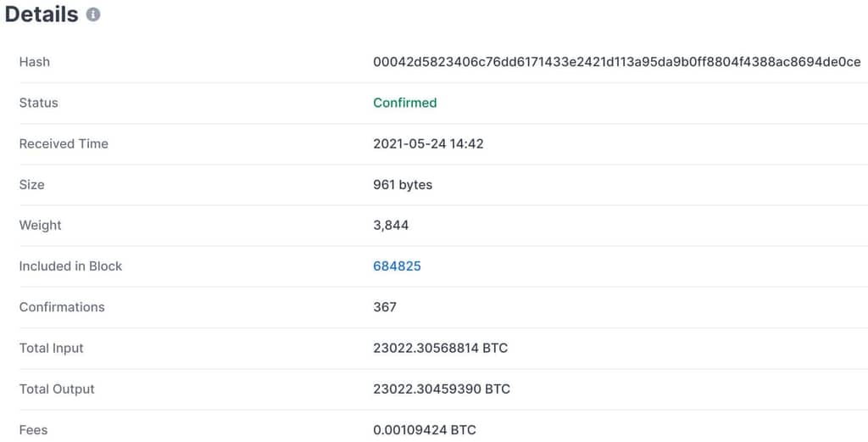Viewport: 868px width, 442px height.
Task: Click the Total Input BTC amount
Action: [x=440, y=349]
